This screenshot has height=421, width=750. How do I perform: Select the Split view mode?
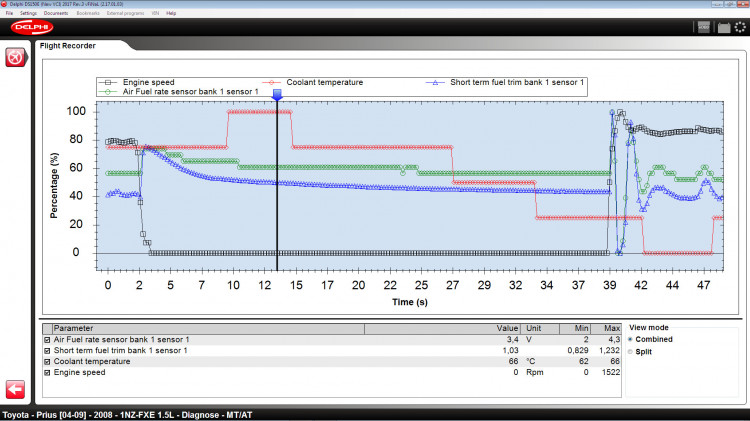click(632, 352)
